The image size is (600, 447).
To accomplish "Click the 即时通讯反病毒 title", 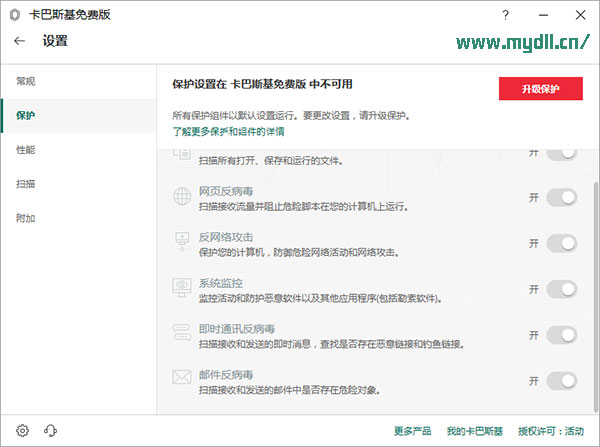I will [x=236, y=329].
